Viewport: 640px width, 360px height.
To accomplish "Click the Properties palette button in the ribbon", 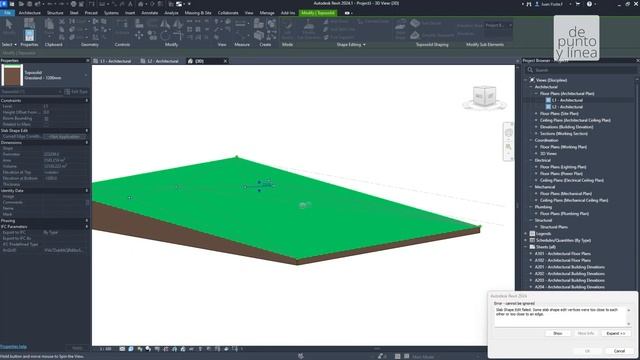I will point(29,35).
